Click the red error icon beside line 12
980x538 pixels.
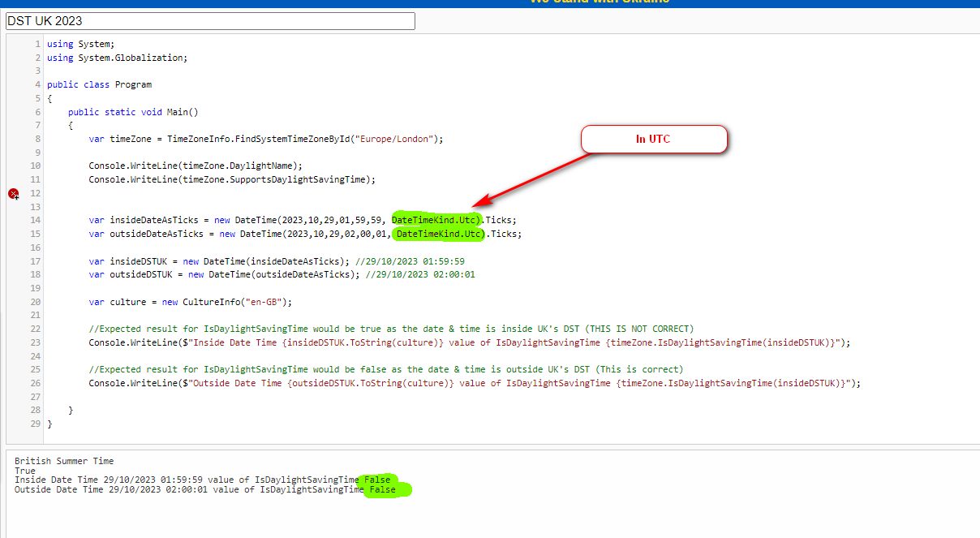tap(13, 194)
